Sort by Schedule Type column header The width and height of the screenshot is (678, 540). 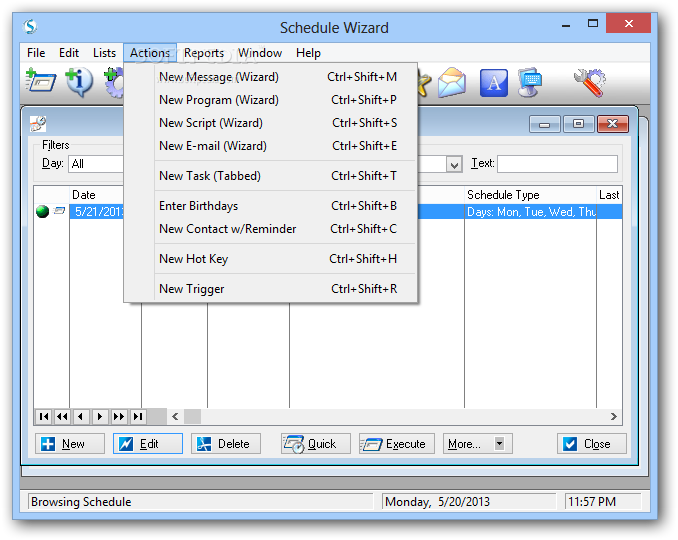[530, 195]
